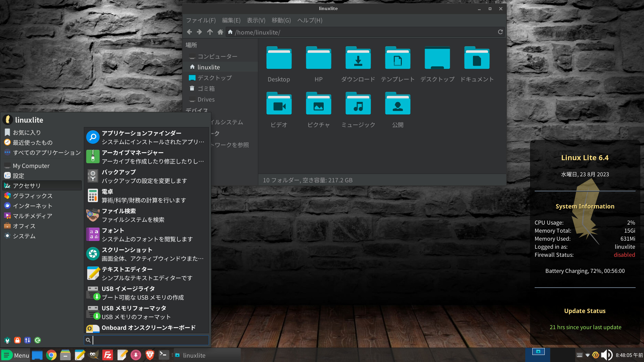
Task: Select Drives in file manager sidebar
Action: click(x=220, y=99)
